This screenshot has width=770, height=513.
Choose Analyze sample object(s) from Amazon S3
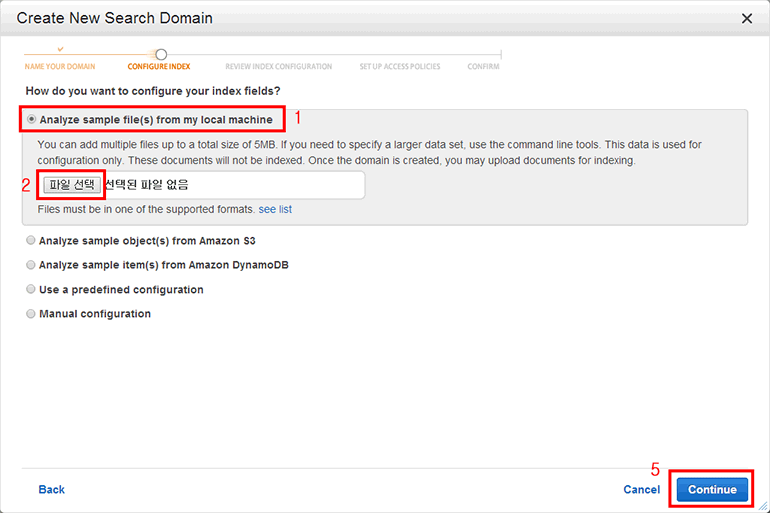(32, 240)
